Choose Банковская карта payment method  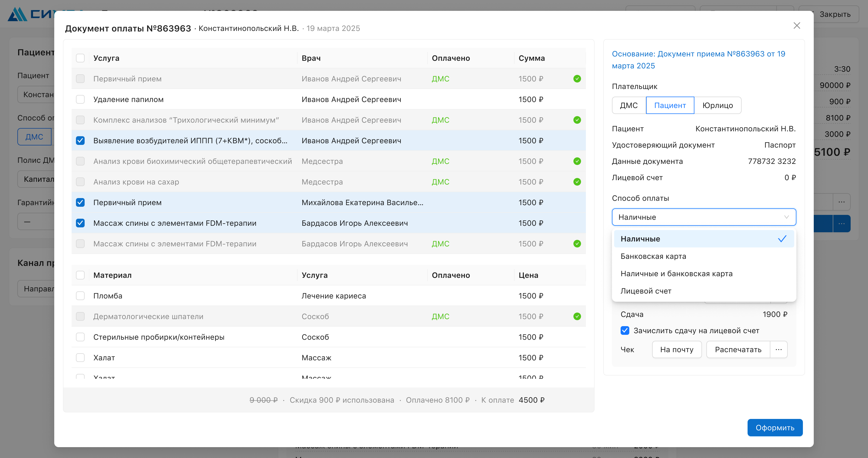coord(704,256)
